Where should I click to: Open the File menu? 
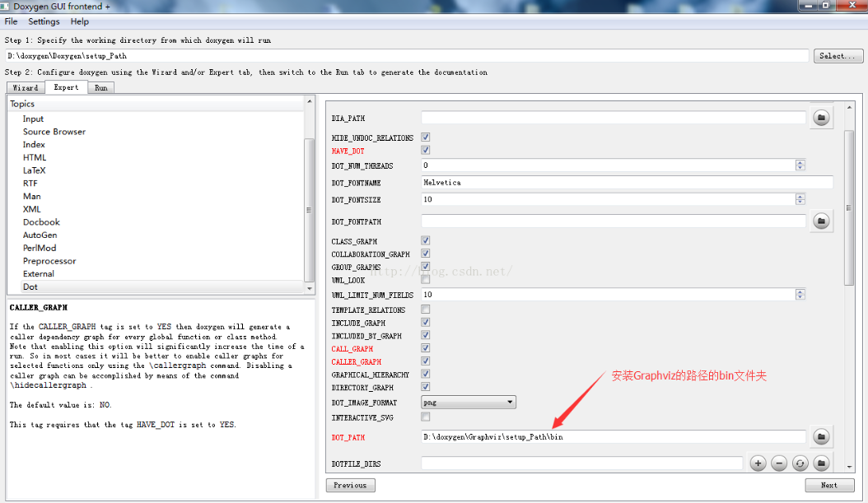tap(11, 21)
